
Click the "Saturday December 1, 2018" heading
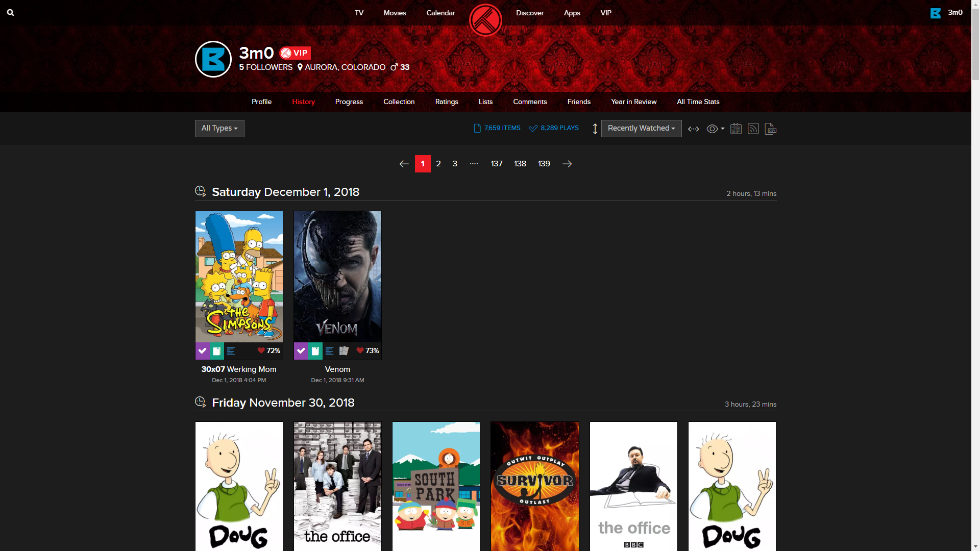pyautogui.click(x=285, y=192)
